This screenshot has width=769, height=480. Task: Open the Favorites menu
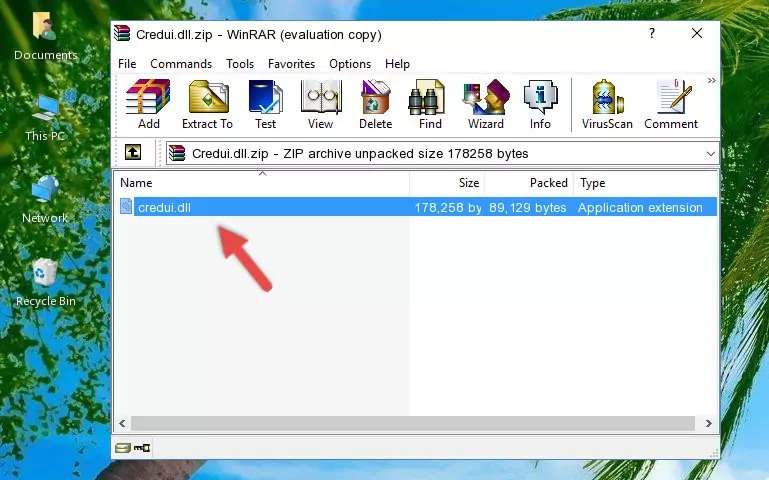(x=291, y=64)
